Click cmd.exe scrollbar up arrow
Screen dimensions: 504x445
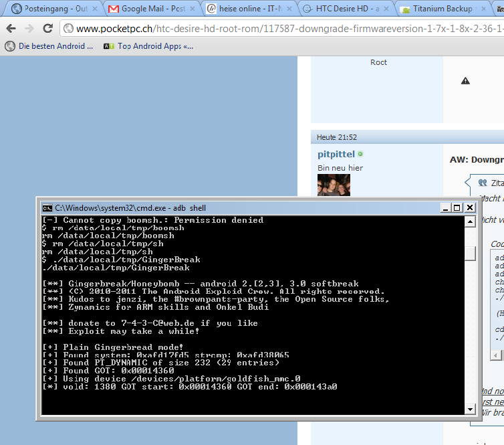tap(471, 221)
